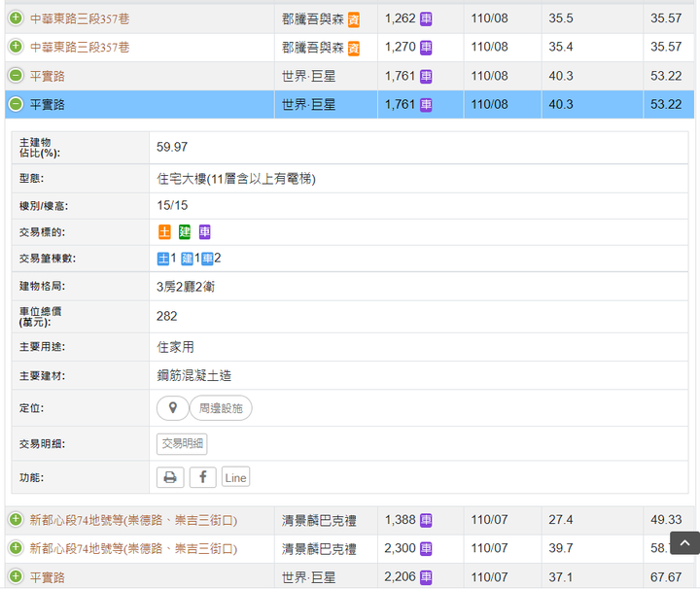Click the 282 車位總價 value
Screen dimensions: 700x589
click(x=167, y=316)
